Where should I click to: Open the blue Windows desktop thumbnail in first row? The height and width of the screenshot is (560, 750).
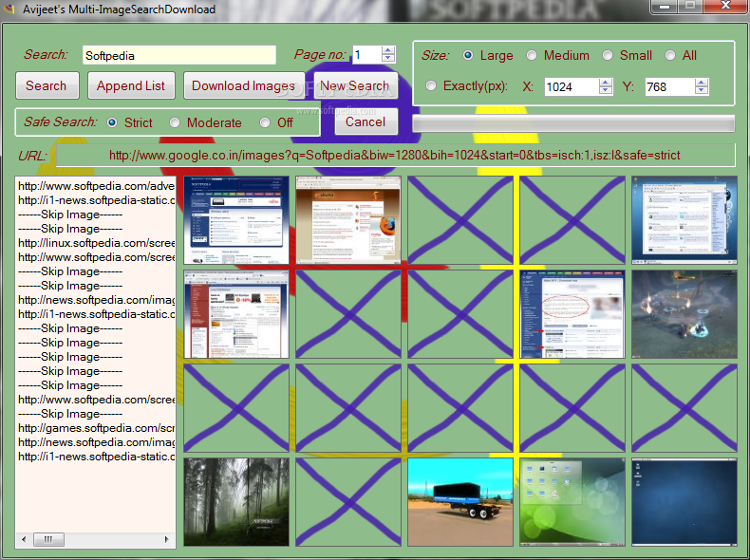point(684,220)
